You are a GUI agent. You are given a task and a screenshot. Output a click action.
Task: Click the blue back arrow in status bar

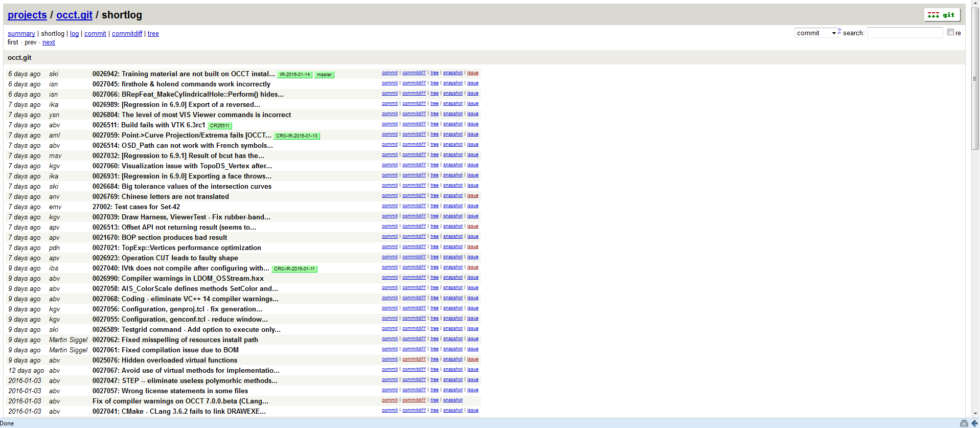974,423
